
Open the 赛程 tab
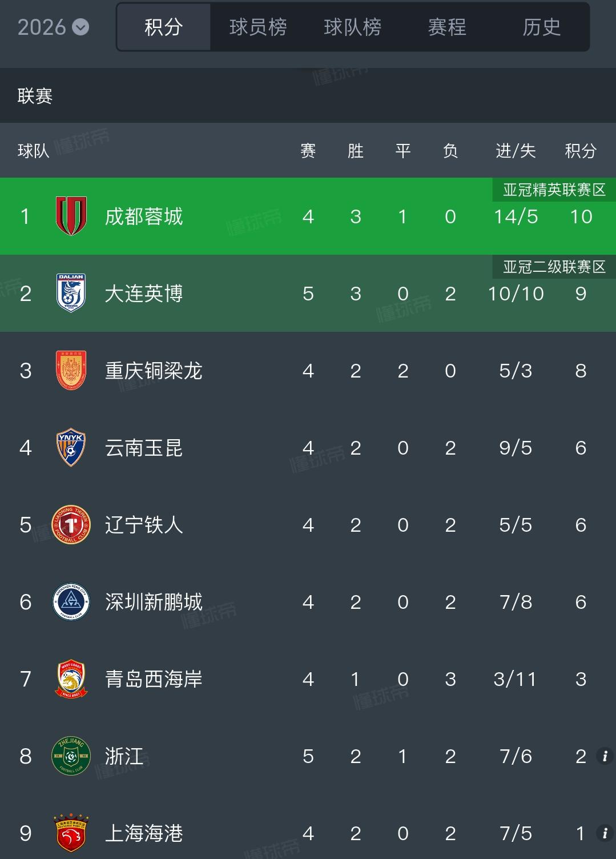(447, 27)
